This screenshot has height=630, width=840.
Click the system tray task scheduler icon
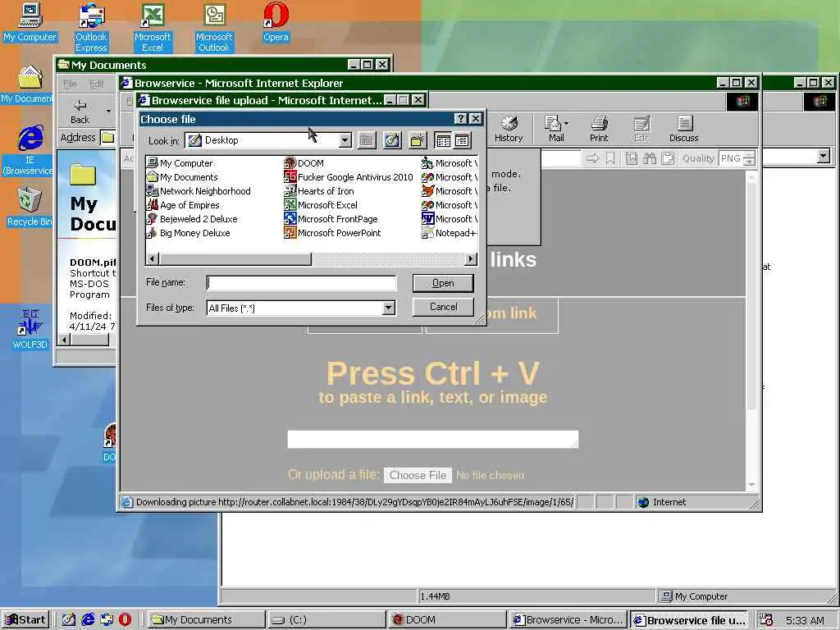(x=766, y=620)
